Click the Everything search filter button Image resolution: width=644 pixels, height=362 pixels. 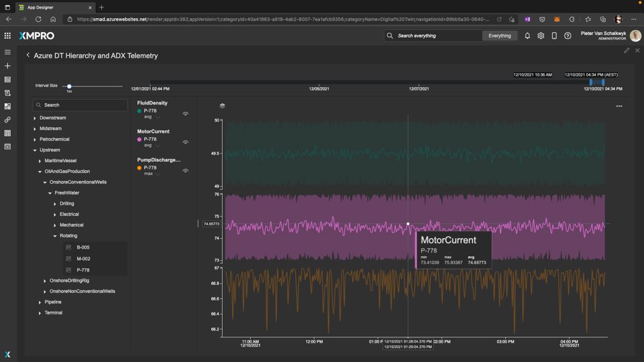click(x=499, y=36)
